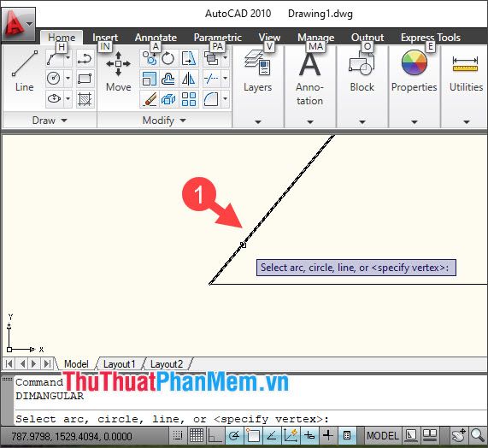Toggle Lineweight display in status bar

328,435
